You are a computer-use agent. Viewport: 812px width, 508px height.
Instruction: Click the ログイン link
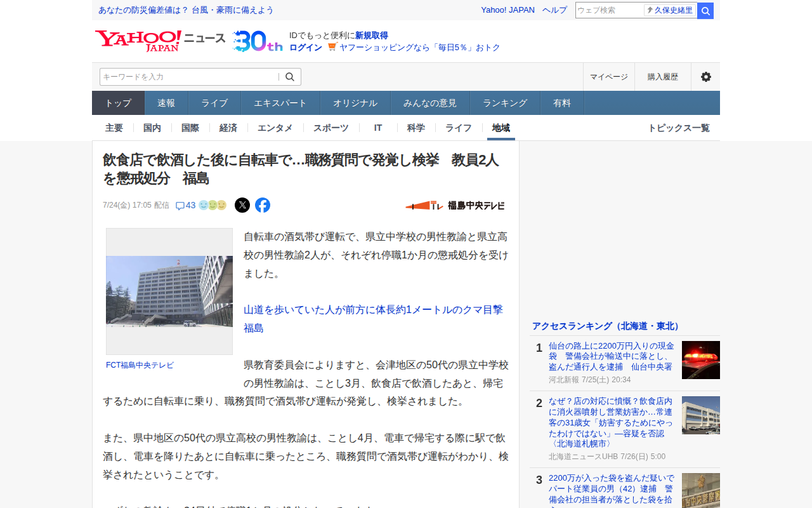[306, 48]
